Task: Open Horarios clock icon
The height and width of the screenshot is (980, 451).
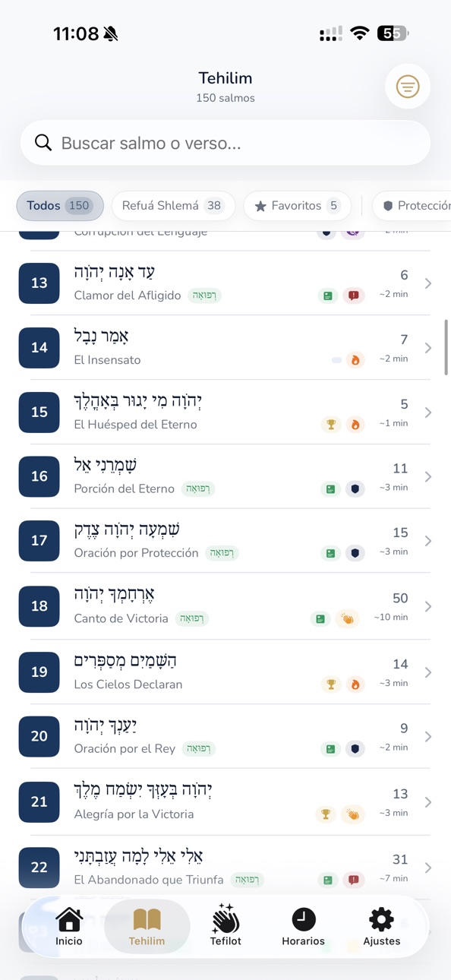Action: pyautogui.click(x=304, y=919)
